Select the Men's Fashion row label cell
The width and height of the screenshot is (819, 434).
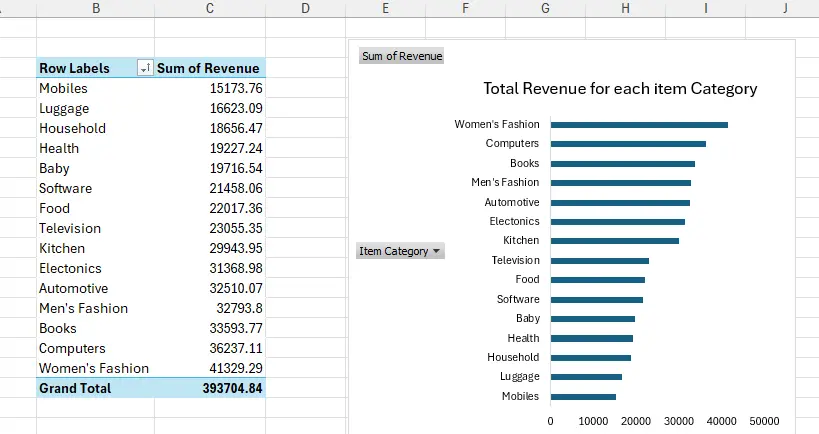(83, 308)
